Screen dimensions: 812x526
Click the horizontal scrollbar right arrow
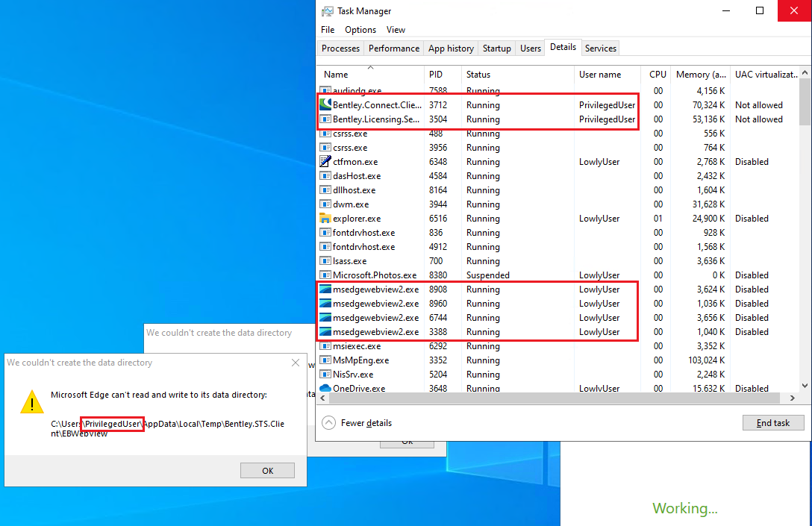click(793, 398)
